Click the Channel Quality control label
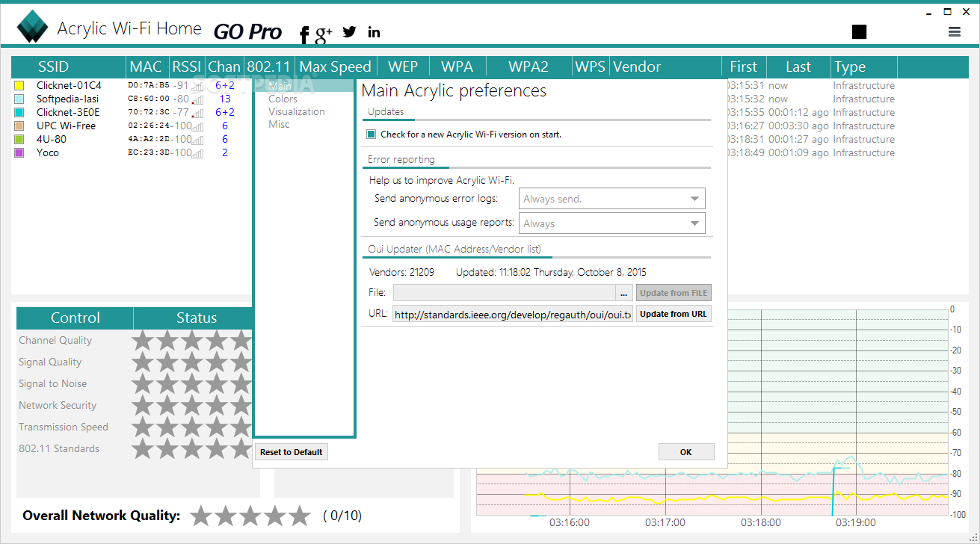Screen dimensions: 980x544 55,341
